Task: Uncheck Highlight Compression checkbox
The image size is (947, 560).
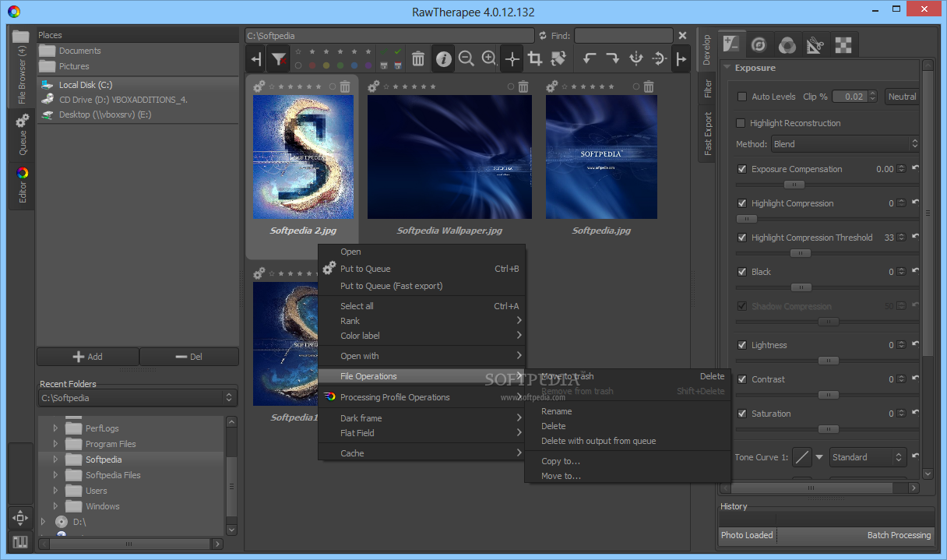Action: (x=741, y=203)
